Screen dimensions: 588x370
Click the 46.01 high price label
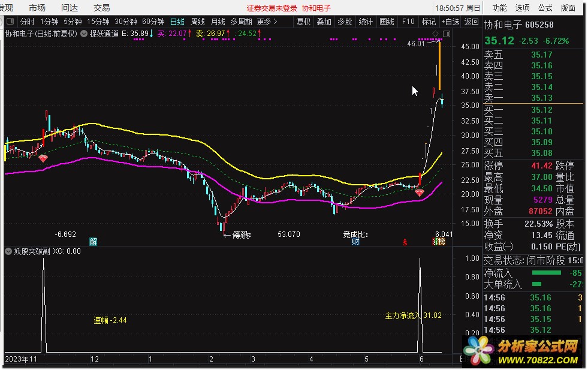(416, 44)
